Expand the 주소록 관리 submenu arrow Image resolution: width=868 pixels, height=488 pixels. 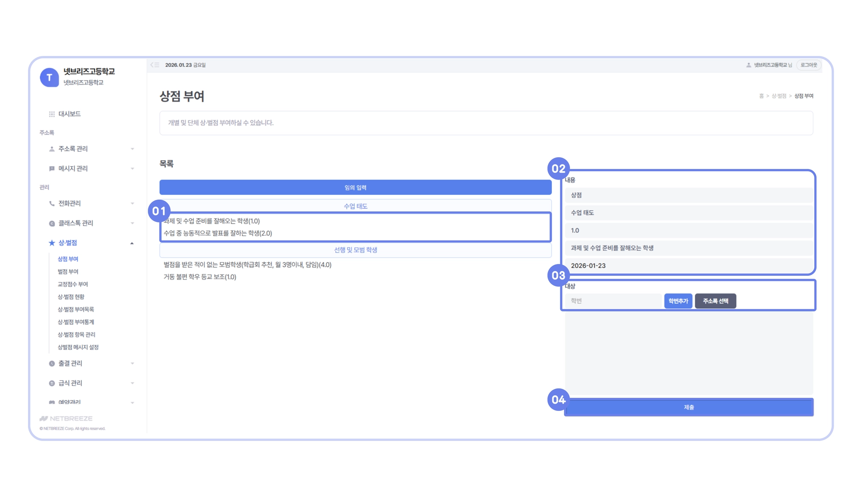tap(132, 149)
